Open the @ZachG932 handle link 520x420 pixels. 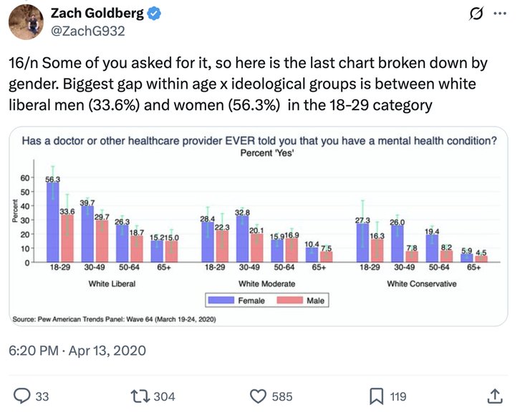pyautogui.click(x=88, y=31)
